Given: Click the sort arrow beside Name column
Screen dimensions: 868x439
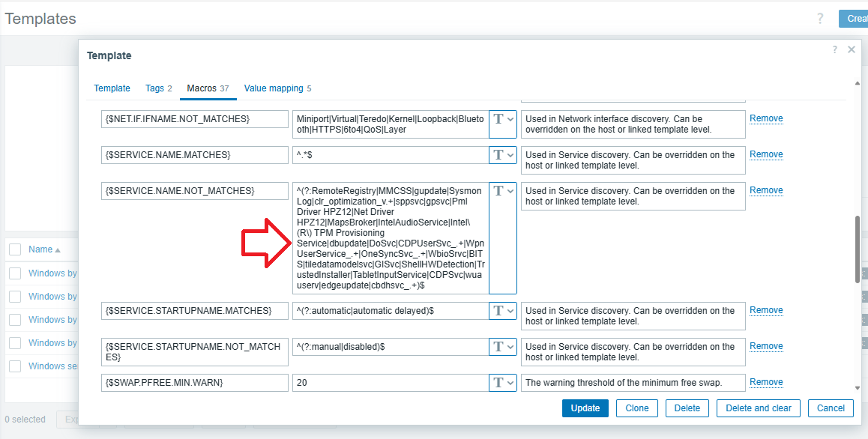Looking at the screenshot, I should pos(58,249).
